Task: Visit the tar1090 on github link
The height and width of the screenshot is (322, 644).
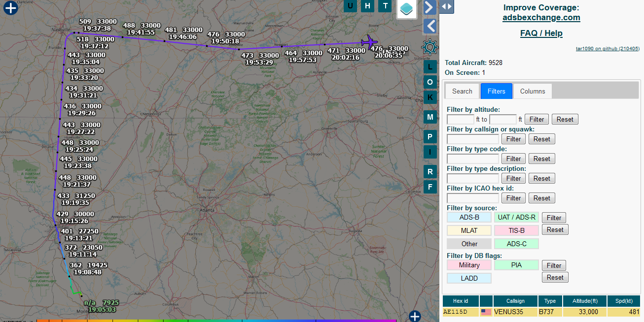Action: (x=608, y=49)
